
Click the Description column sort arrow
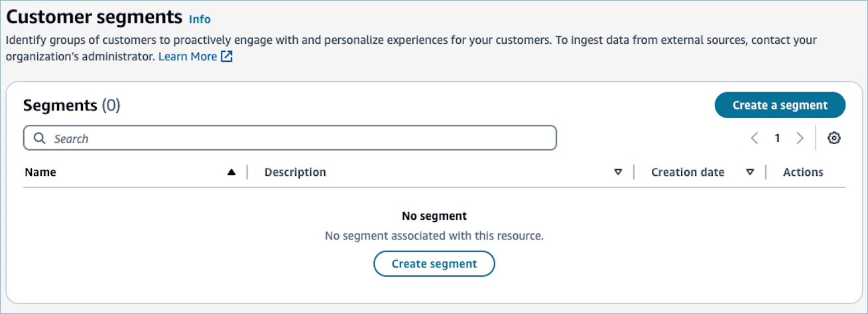coord(618,173)
